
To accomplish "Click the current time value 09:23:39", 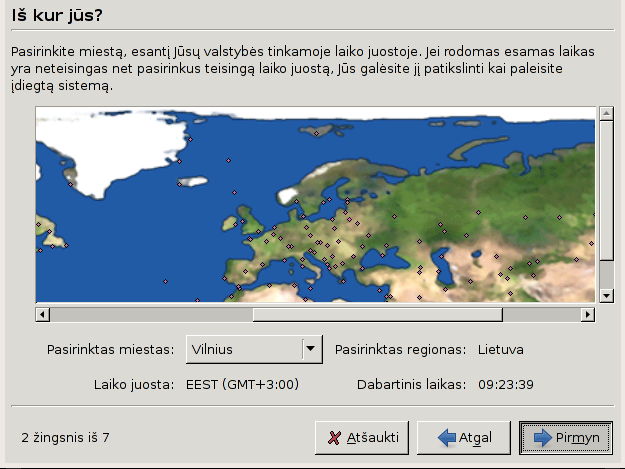I will point(505,384).
